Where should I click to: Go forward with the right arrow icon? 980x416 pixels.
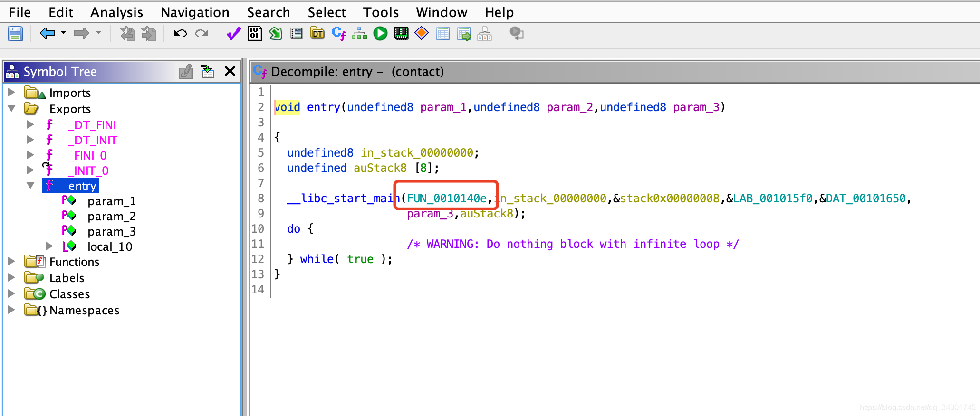[82, 33]
